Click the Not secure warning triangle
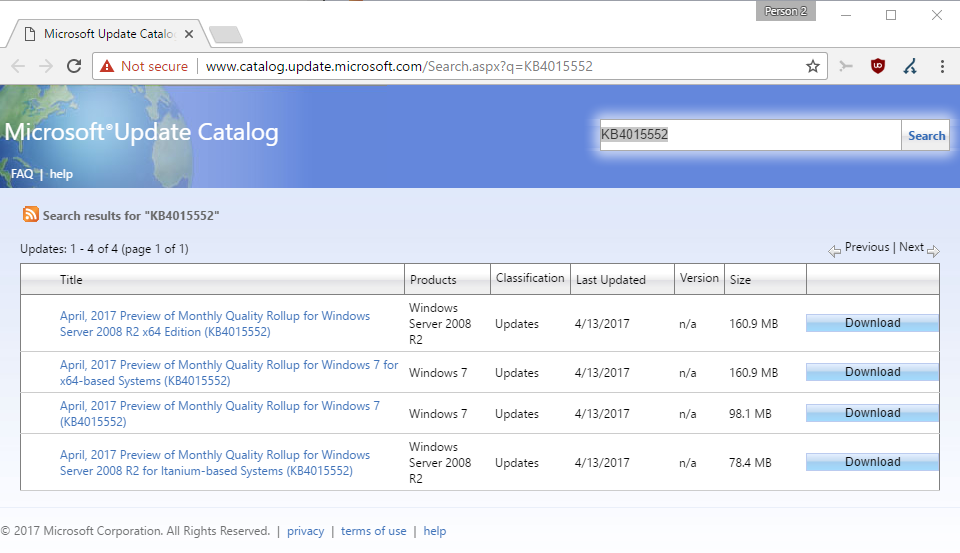960x553 pixels. point(107,66)
